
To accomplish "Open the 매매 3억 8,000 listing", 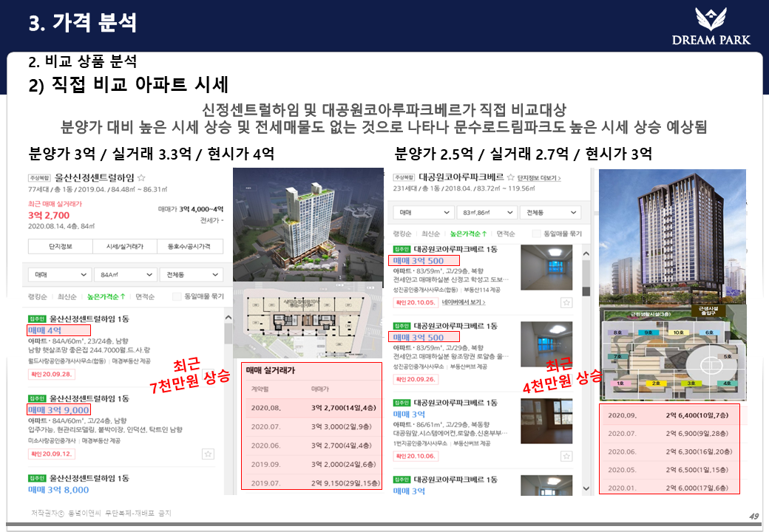I will (58, 490).
